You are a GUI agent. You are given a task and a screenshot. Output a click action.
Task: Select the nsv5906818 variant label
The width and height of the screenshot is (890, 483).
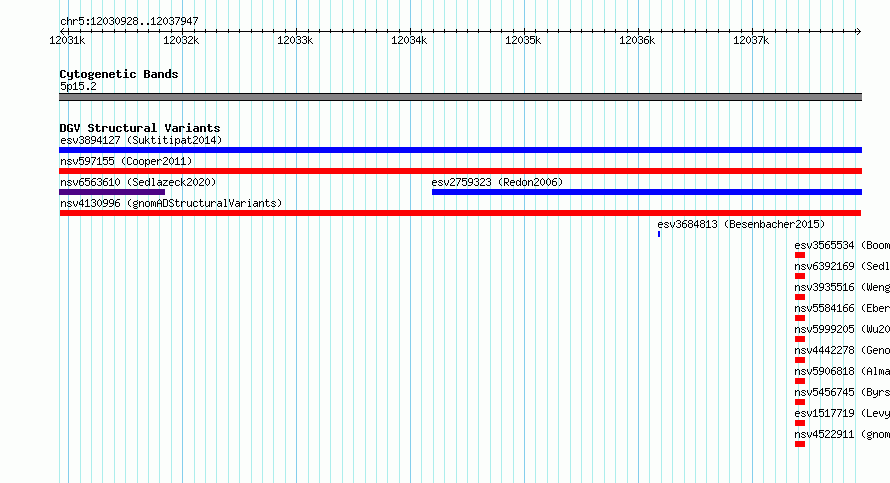tap(842, 371)
